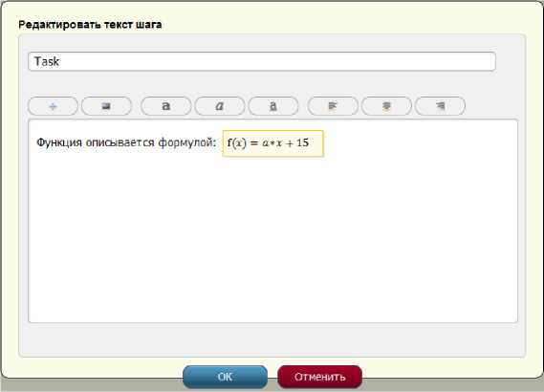
Task: Align text to the right
Action: tap(440, 106)
